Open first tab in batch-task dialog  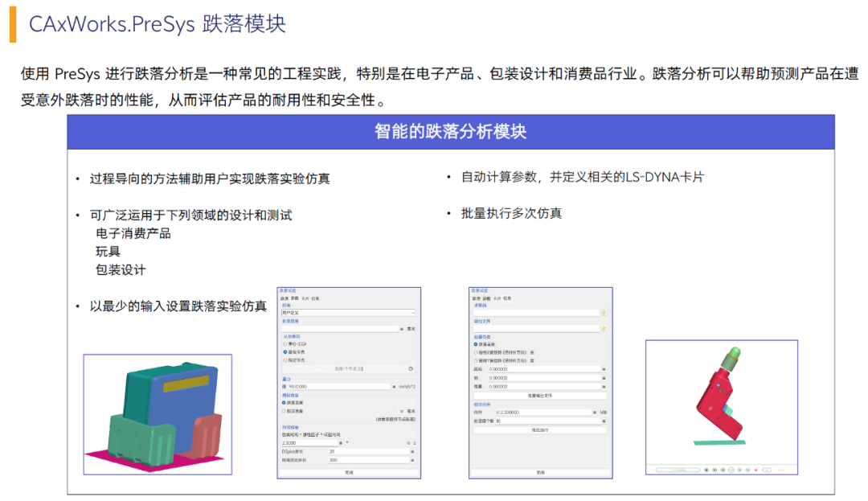(x=476, y=298)
